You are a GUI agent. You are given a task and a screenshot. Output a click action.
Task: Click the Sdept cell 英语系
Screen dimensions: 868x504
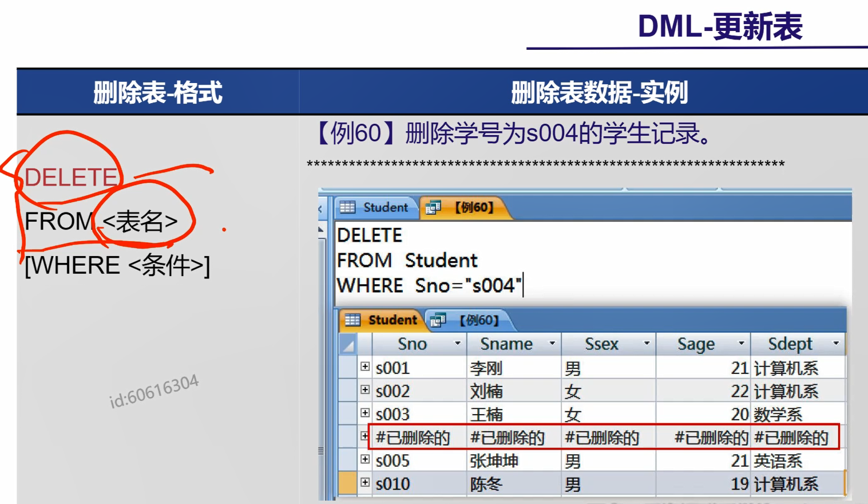(x=798, y=460)
